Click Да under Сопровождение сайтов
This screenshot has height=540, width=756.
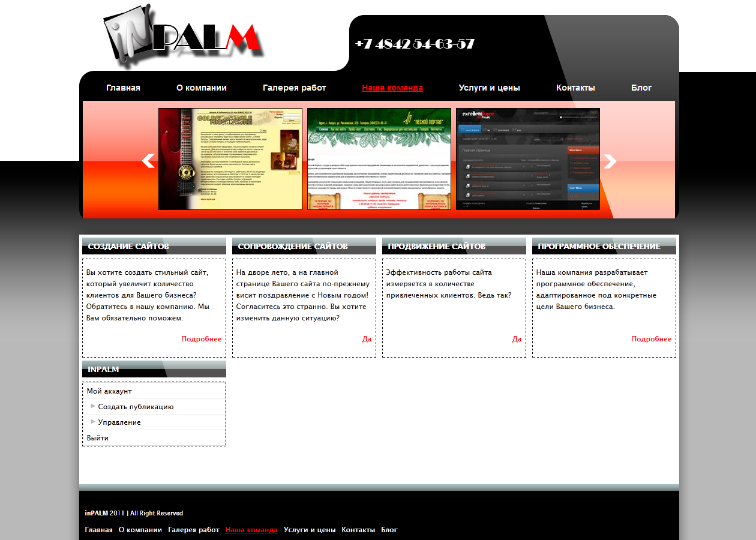pos(367,339)
